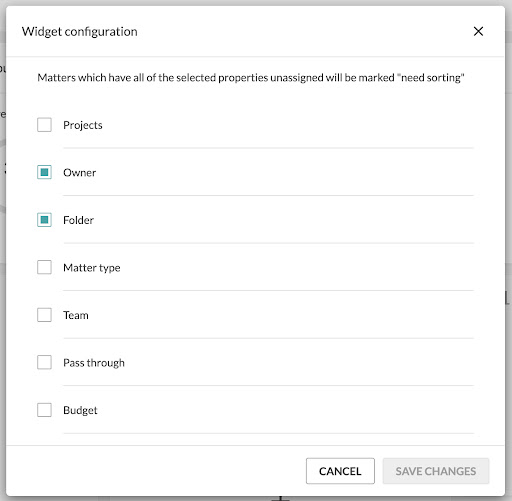Uncheck the Owner checkbox
Viewport: 512px width, 501px height.
(x=44, y=172)
